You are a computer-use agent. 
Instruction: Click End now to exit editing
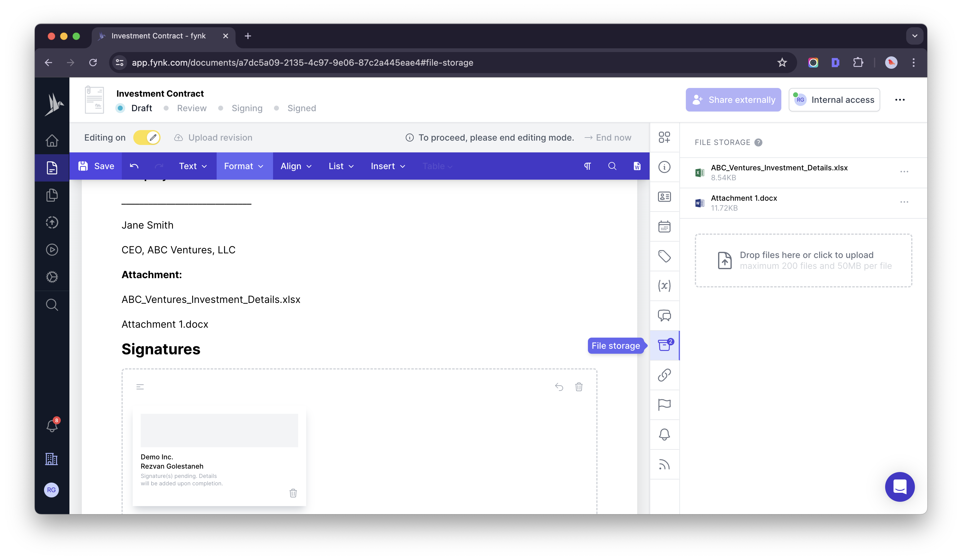(612, 137)
